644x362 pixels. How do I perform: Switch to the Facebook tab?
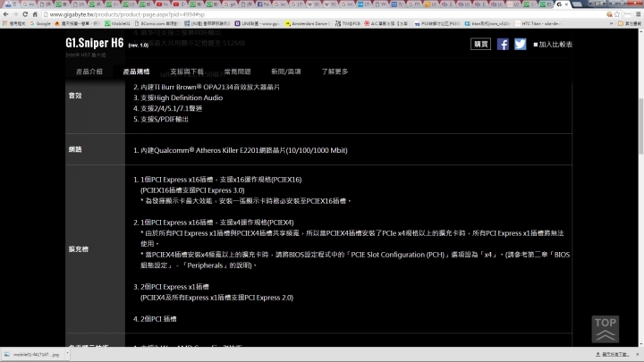(x=263, y=4)
